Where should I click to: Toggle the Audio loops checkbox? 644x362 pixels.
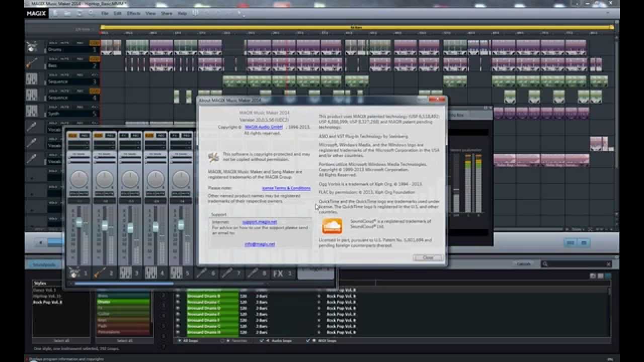click(x=261, y=340)
